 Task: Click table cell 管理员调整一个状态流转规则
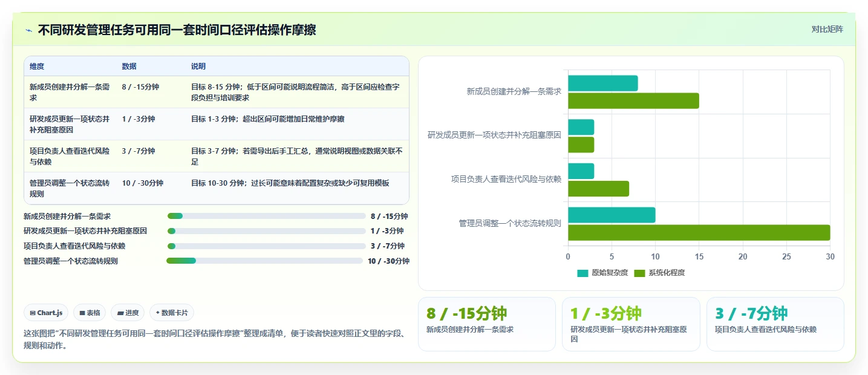[x=70, y=188]
